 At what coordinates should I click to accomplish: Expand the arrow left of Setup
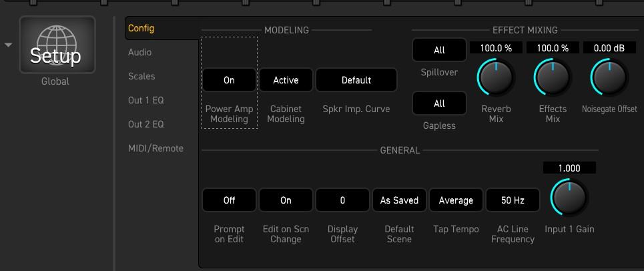point(8,45)
